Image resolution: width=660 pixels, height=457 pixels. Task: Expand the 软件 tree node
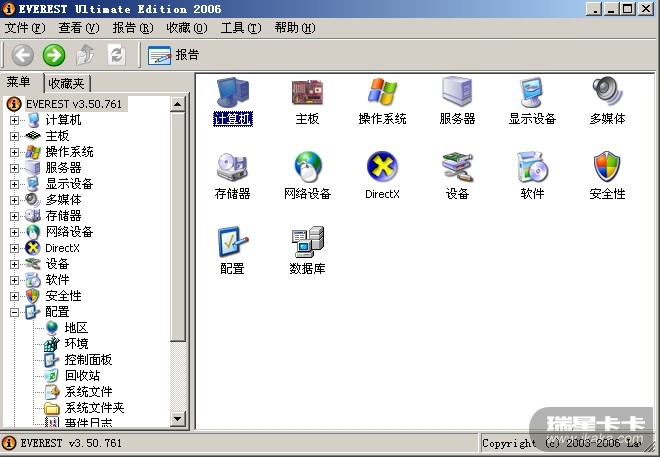(14, 280)
